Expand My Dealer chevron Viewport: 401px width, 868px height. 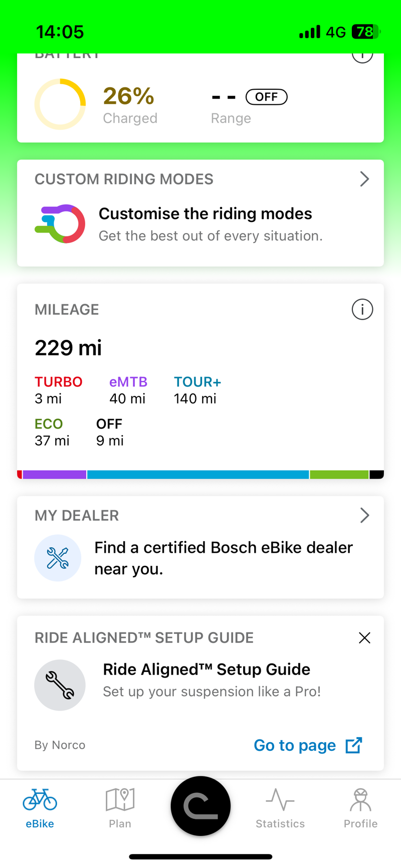pos(364,515)
